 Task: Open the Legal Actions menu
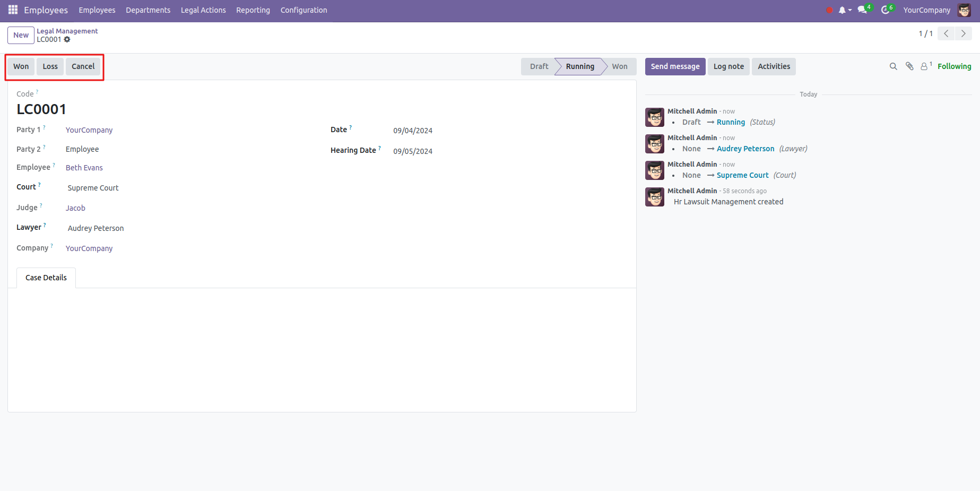click(203, 10)
